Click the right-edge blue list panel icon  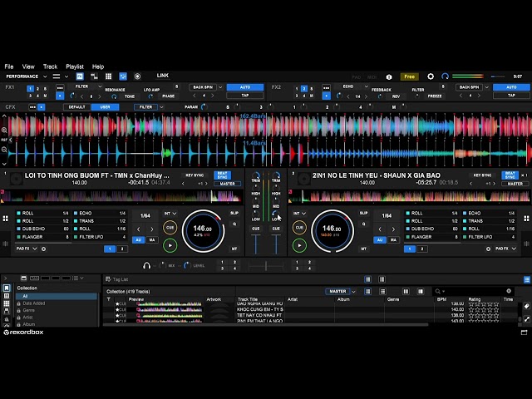[526, 279]
